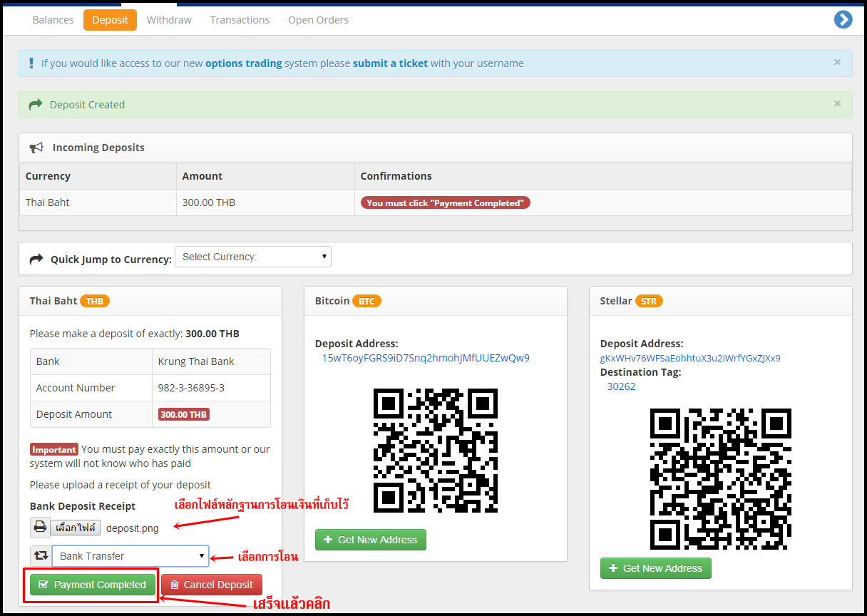Switch to the Withdraw tab
Viewport: 867px width, 616px height.
pyautogui.click(x=169, y=20)
